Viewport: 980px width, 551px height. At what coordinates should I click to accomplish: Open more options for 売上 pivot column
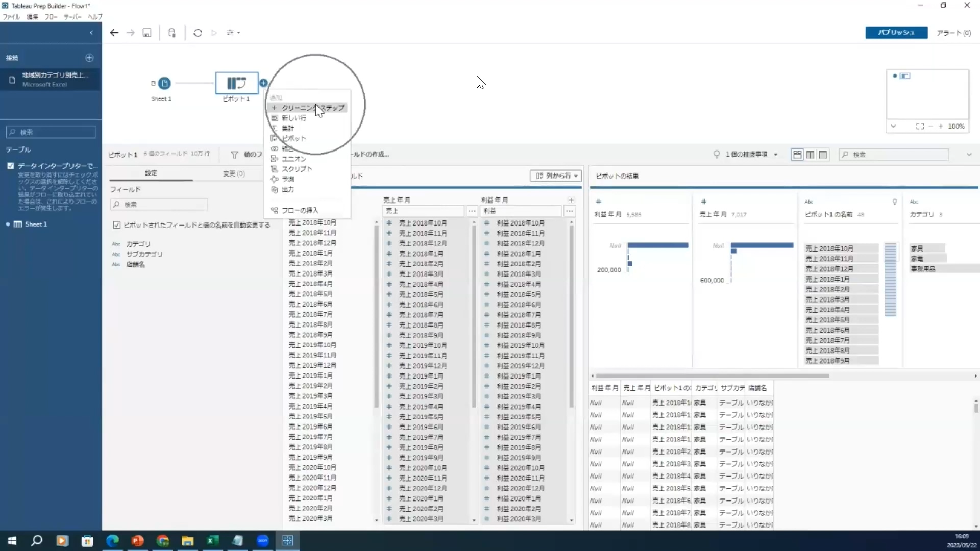click(472, 211)
